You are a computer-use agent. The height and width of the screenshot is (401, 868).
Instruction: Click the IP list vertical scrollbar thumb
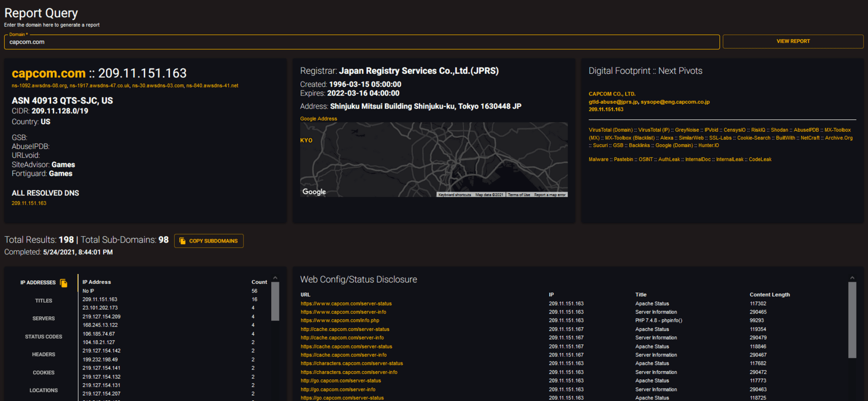275,301
